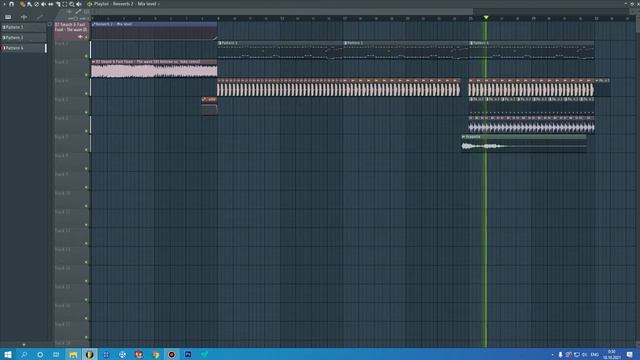Click the Playlist window icon before the title

click(89, 4)
